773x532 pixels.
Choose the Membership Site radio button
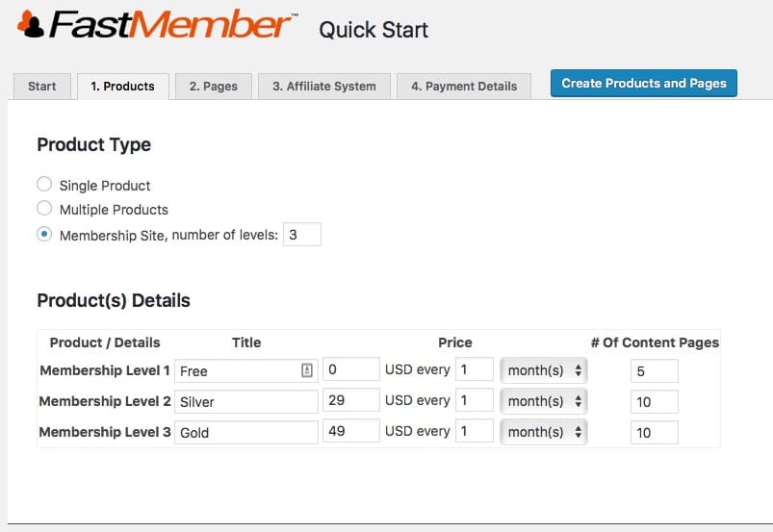pyautogui.click(x=44, y=234)
